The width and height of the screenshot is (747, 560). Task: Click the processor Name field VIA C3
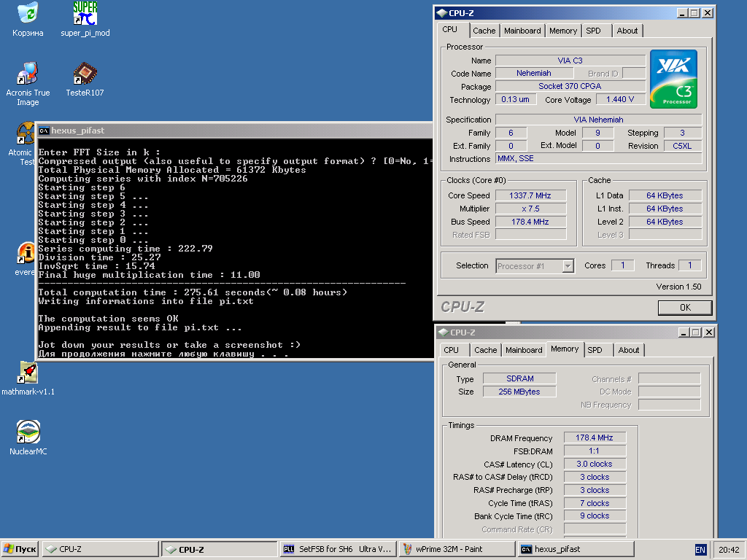click(x=570, y=61)
